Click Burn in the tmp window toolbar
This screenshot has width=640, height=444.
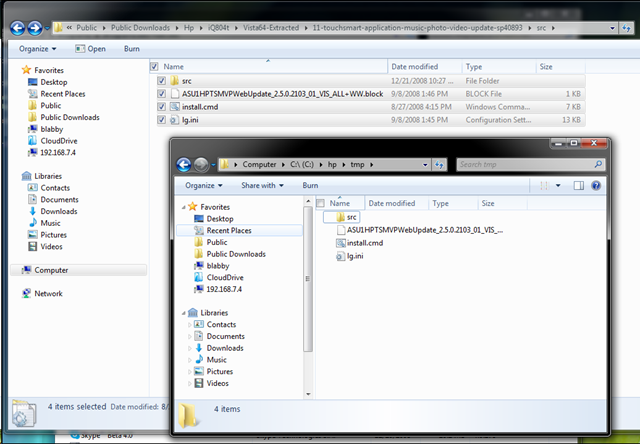point(310,186)
